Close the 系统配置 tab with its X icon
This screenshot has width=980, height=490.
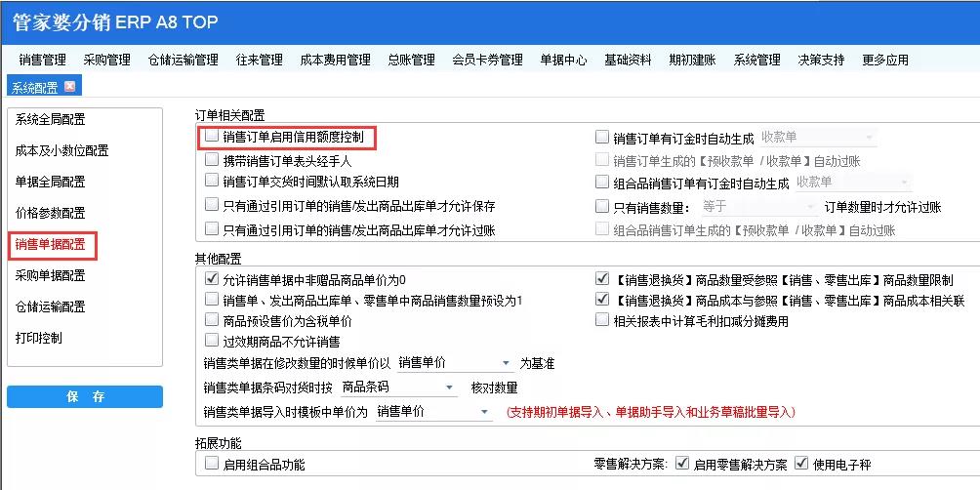tap(69, 86)
